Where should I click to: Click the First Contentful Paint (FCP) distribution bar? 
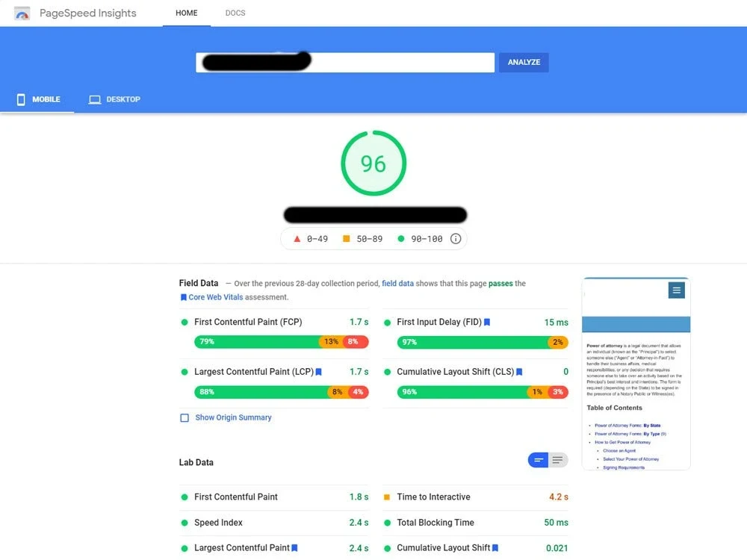(x=281, y=342)
